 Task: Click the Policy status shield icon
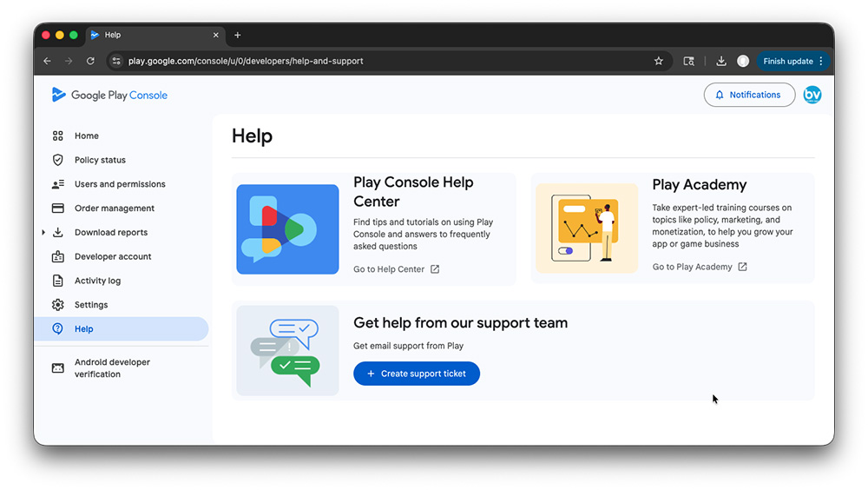(x=57, y=160)
